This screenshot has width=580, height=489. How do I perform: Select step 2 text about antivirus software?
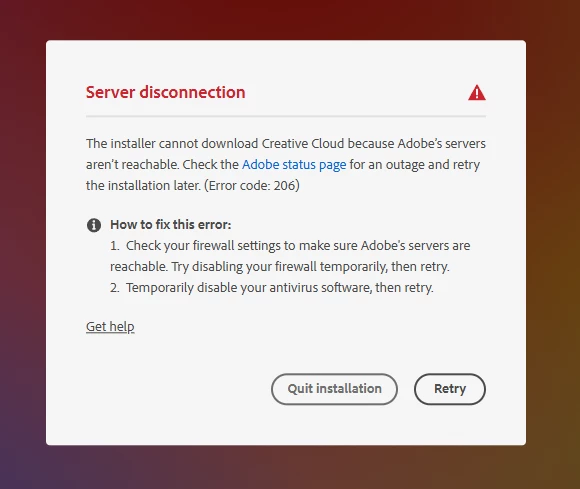(272, 287)
